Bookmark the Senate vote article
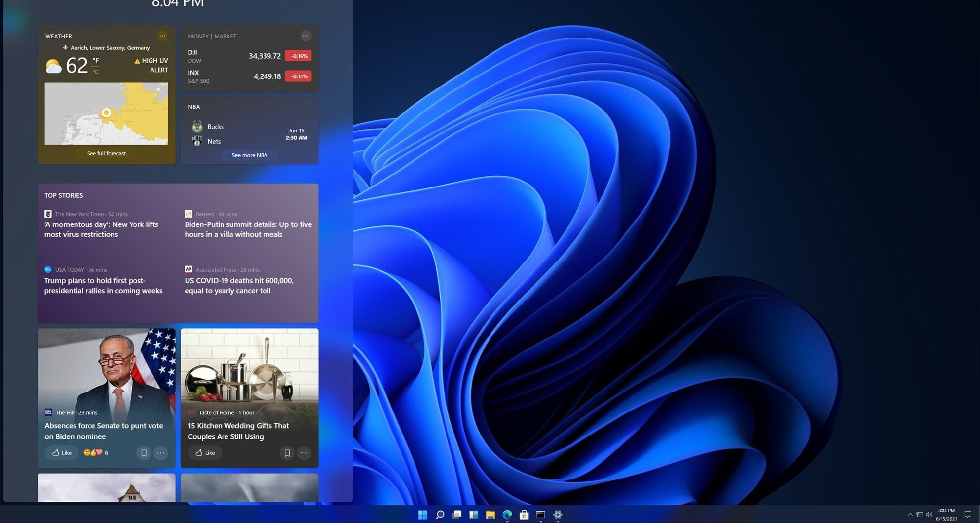 click(x=144, y=453)
